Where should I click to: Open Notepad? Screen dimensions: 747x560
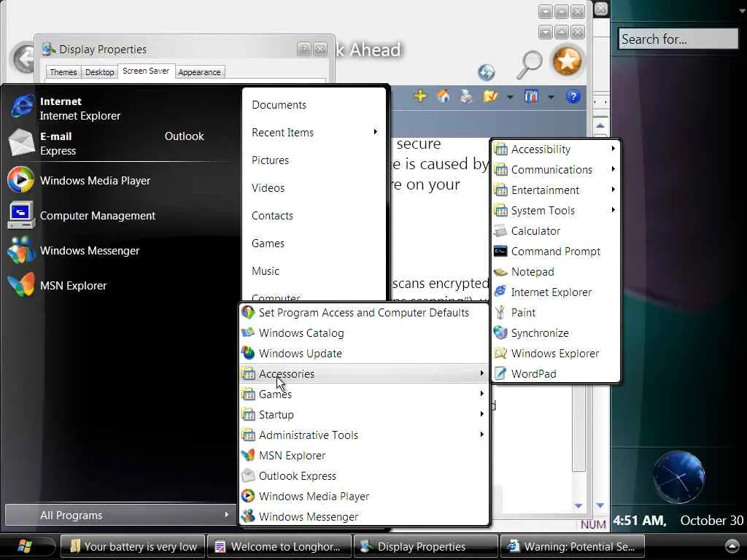(x=555, y=272)
